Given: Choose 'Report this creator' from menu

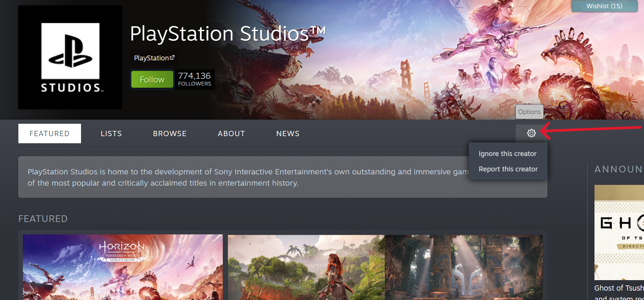Looking at the screenshot, I should point(508,169).
